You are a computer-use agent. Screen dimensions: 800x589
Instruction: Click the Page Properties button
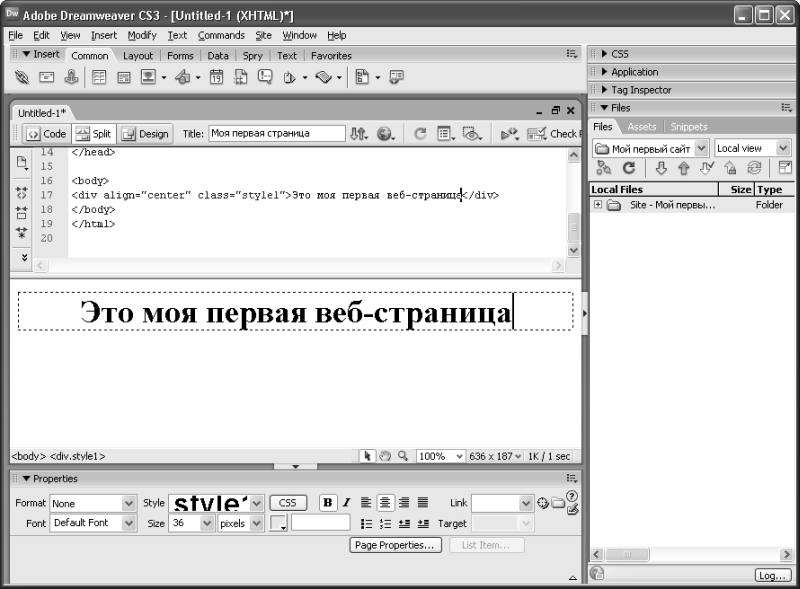(x=395, y=545)
